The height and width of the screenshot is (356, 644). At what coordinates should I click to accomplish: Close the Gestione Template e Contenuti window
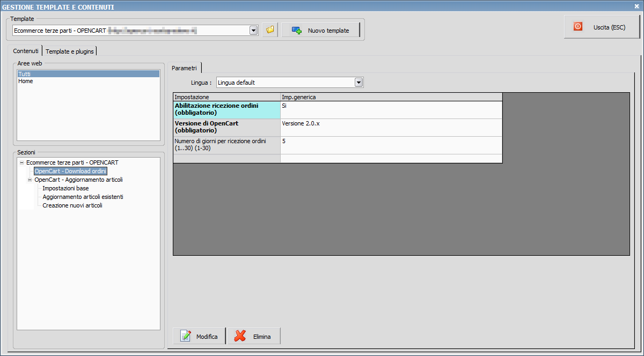(636, 6)
